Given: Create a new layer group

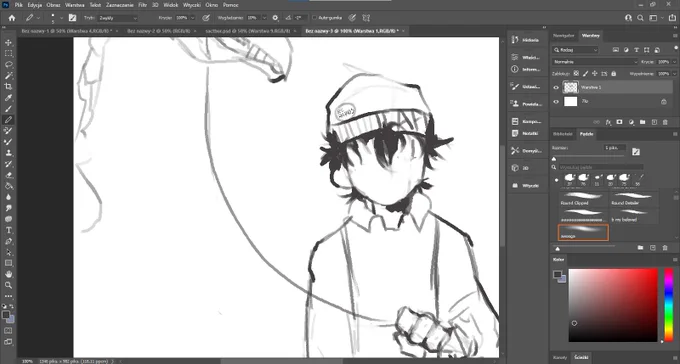Looking at the screenshot, I should point(642,122).
